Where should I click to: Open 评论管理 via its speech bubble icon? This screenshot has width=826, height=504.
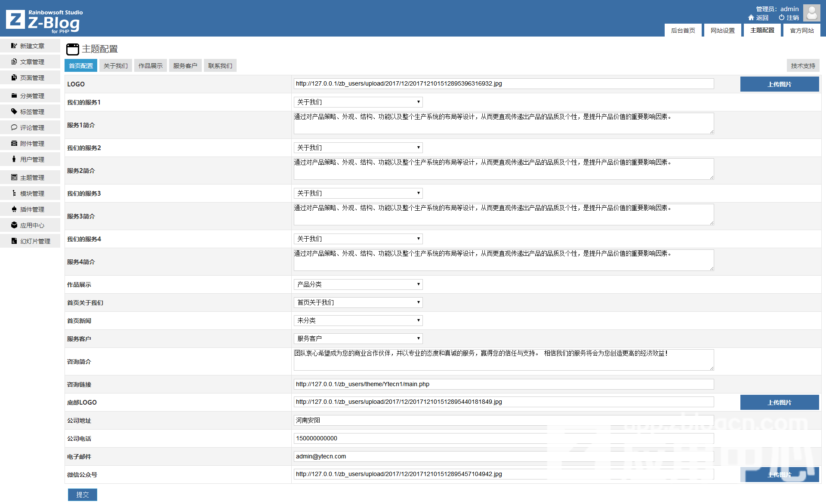coord(14,127)
